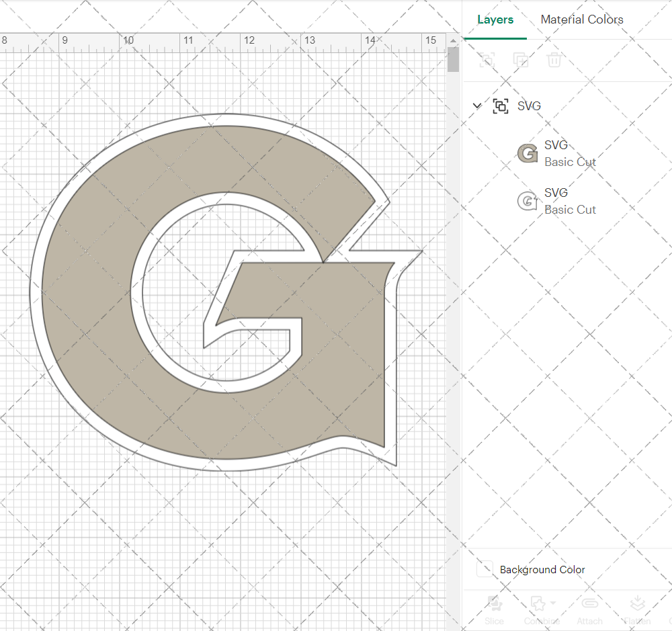Click the Attach tool icon
The width and height of the screenshot is (672, 631).
click(x=589, y=603)
